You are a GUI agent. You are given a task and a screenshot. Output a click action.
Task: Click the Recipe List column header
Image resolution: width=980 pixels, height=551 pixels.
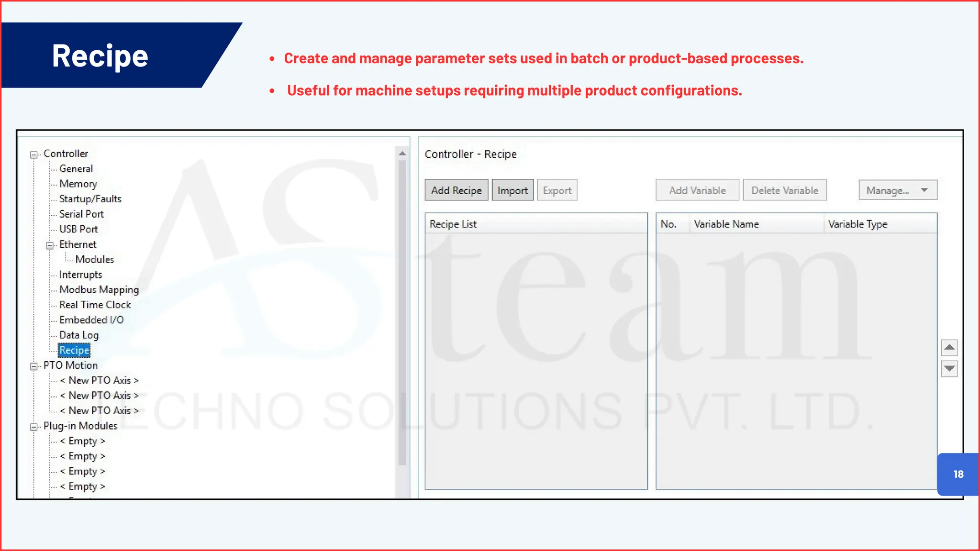click(536, 224)
